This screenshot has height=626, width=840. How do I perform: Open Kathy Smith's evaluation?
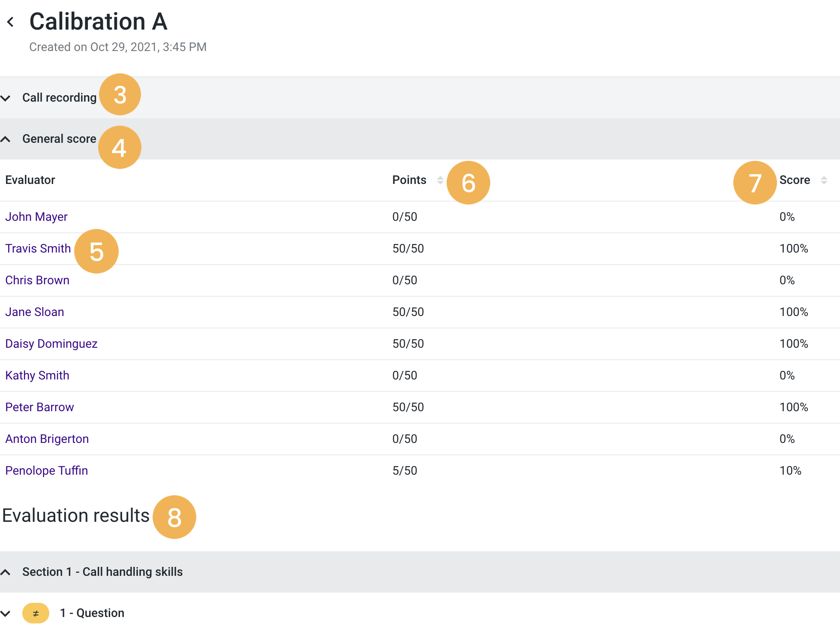(x=37, y=376)
